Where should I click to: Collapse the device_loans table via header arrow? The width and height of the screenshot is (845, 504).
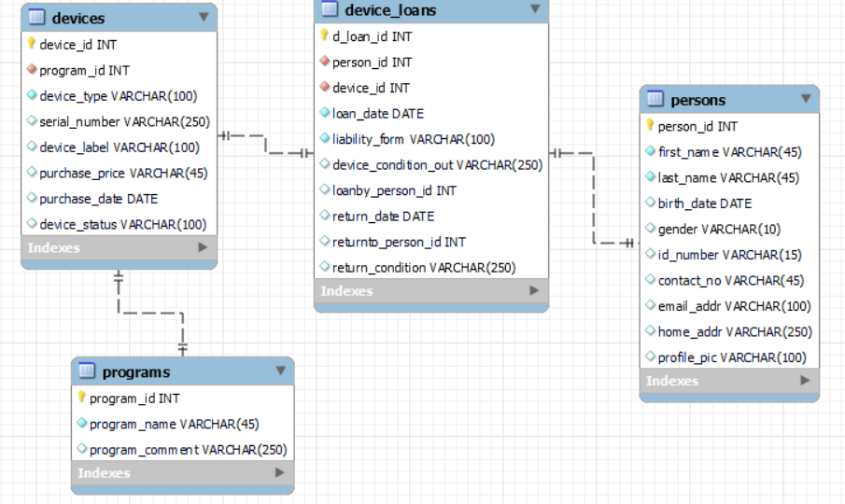click(535, 8)
